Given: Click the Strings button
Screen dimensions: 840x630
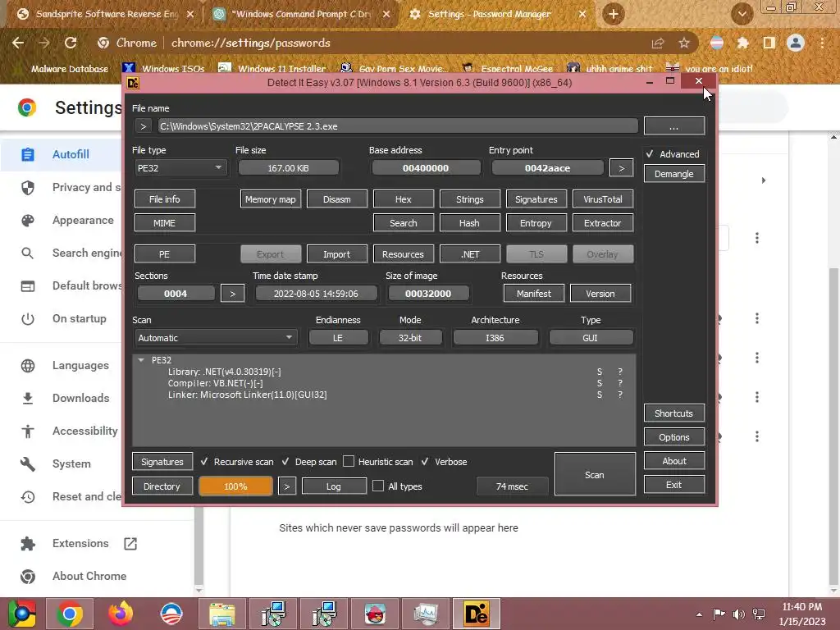Looking at the screenshot, I should 470,199.
